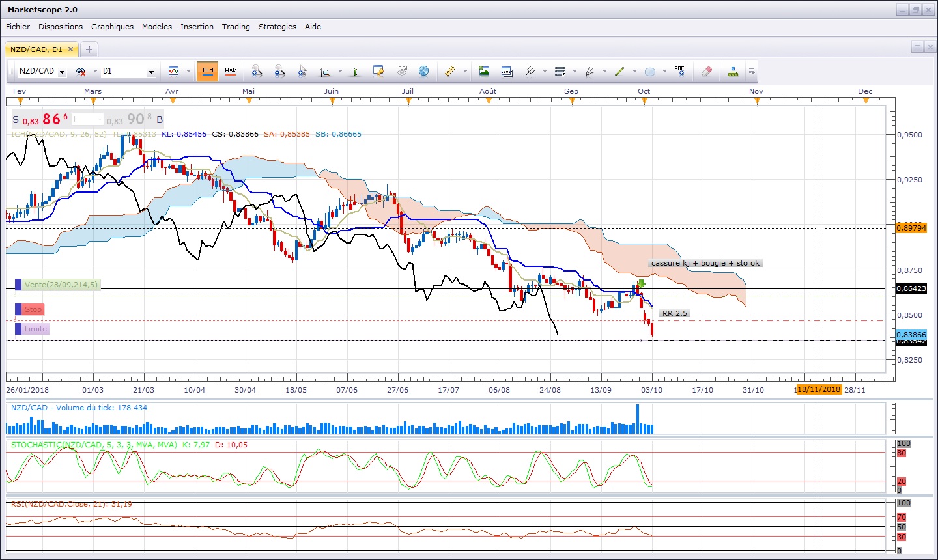Click the 18/11/2018 date marker on timeline
This screenshot has height=560, width=938.
click(x=819, y=389)
